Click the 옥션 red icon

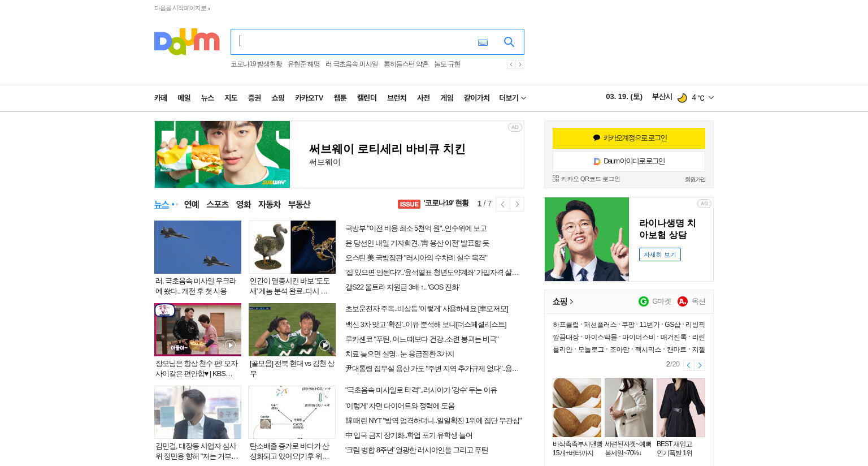(x=683, y=301)
